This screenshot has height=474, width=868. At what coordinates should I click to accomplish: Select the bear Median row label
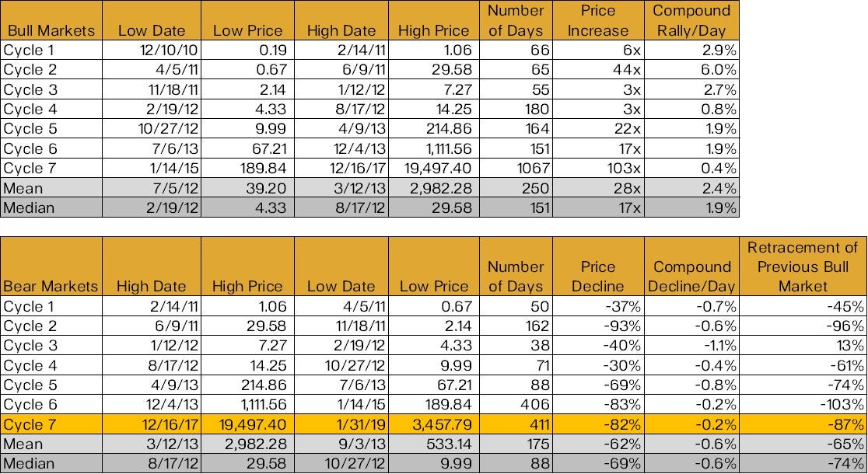(x=51, y=463)
